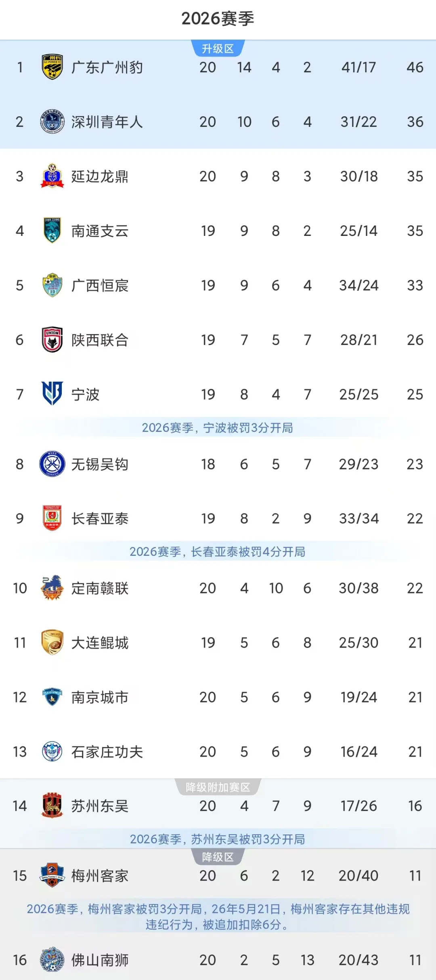Open the 宁波 team logo
Viewport: 436px width, 980px height.
click(52, 394)
